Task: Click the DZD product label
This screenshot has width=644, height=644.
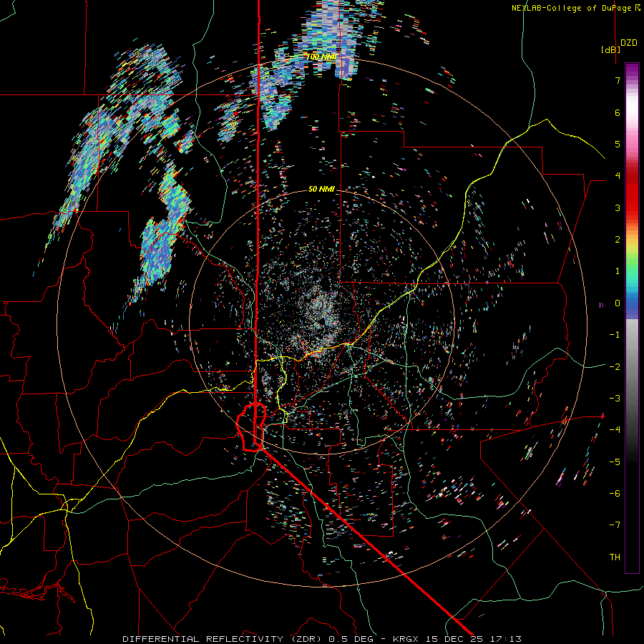Action: point(628,43)
